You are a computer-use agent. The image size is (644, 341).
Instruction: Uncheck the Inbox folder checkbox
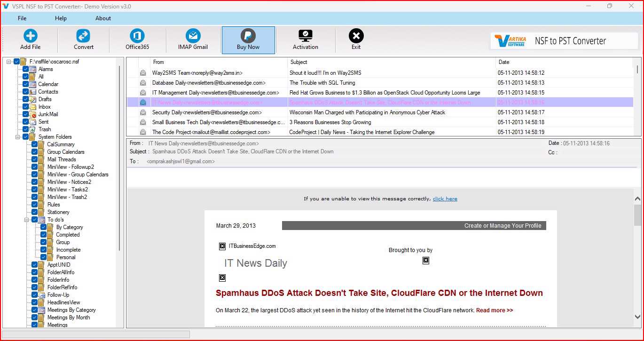(26, 107)
